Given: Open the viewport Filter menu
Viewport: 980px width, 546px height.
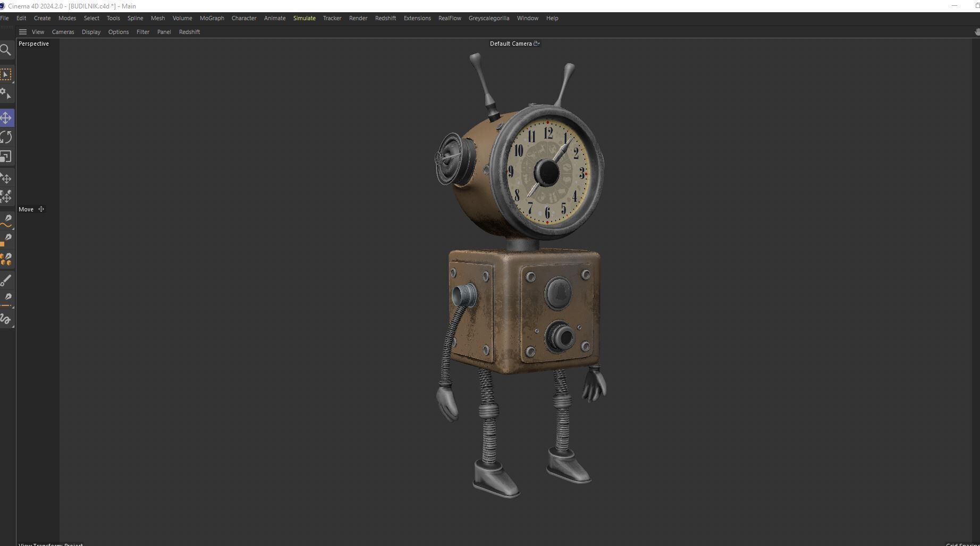Looking at the screenshot, I should pos(143,32).
